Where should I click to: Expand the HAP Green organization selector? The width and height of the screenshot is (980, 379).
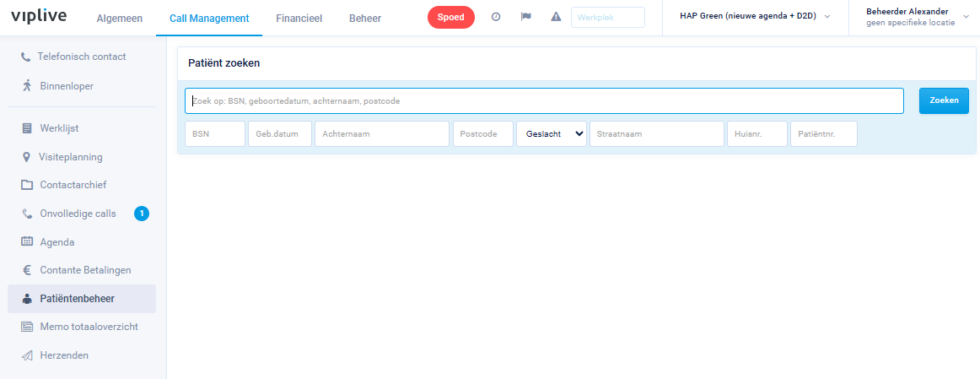pyautogui.click(x=755, y=16)
